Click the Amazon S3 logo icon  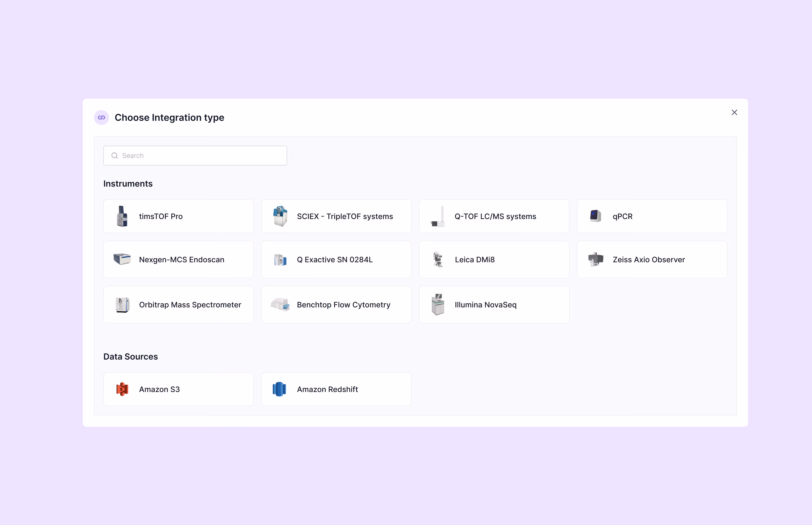pos(122,389)
